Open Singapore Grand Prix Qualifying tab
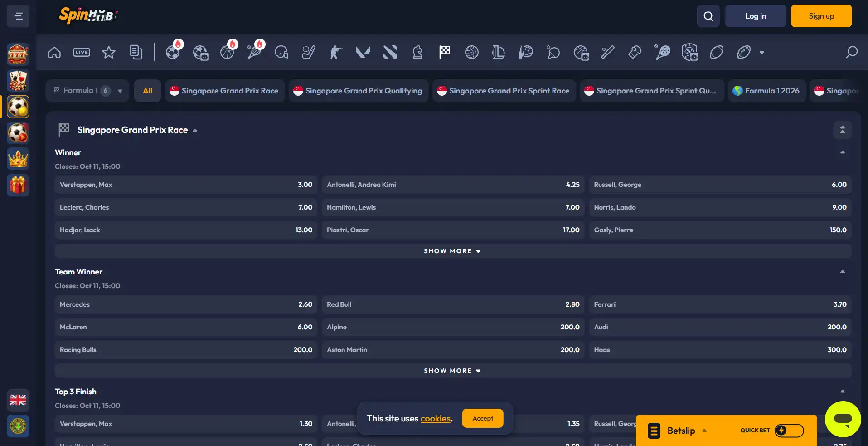Viewport: 868px width, 446px height. [358, 91]
